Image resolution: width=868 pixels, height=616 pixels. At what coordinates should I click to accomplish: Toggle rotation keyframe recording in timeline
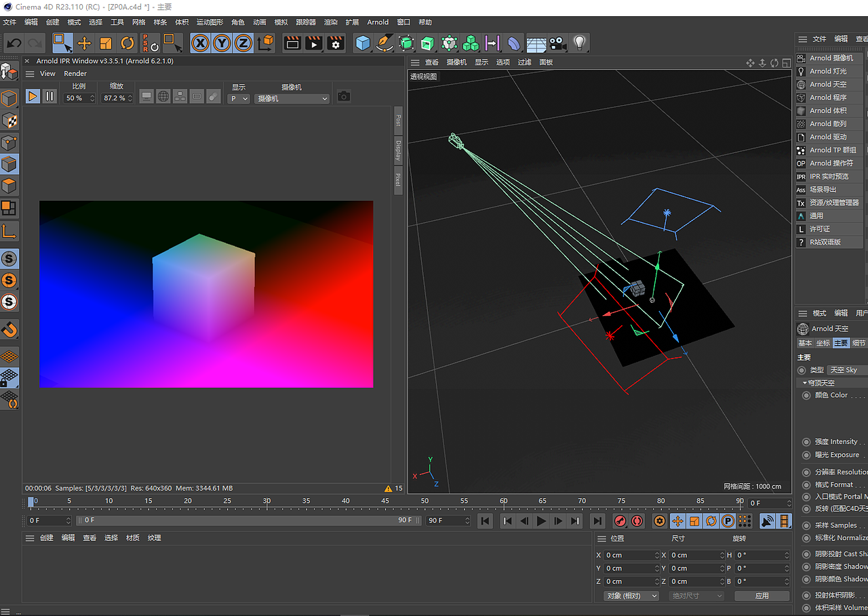[711, 521]
